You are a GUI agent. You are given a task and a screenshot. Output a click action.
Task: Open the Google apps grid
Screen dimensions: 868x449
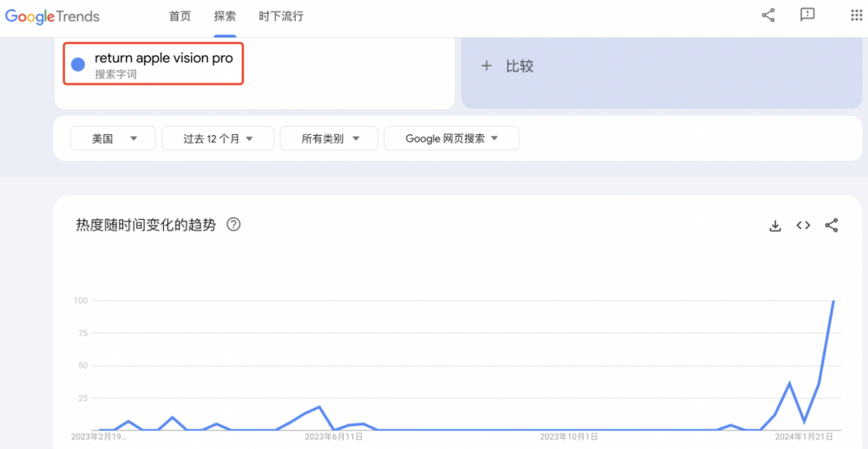[857, 15]
